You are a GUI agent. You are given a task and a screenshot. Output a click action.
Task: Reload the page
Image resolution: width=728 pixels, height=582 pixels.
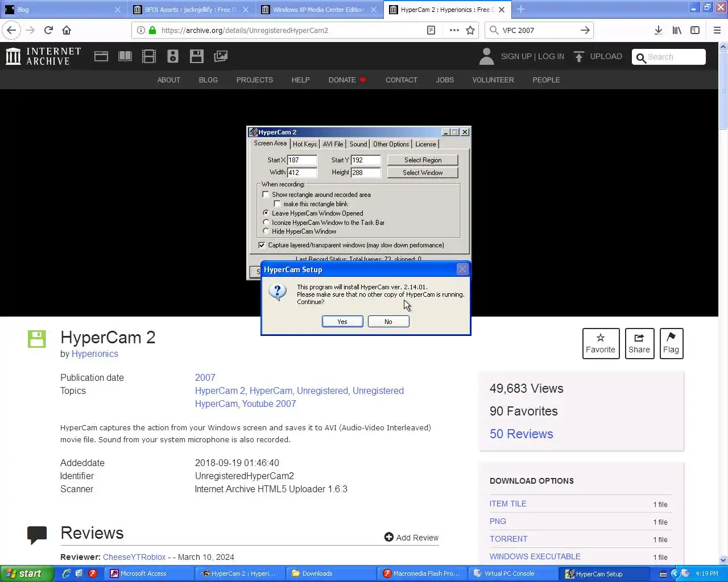[48, 30]
